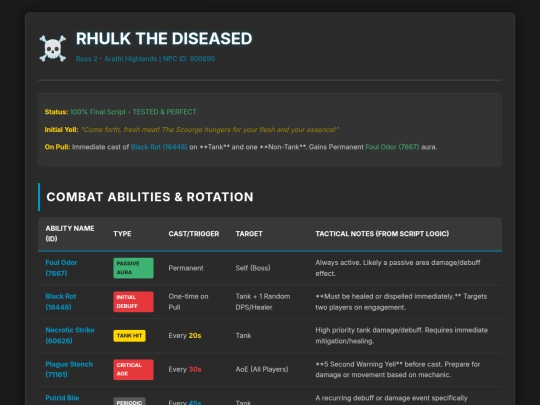This screenshot has height=405, width=540.
Task: Open the Black Rot (16448) table entry
Action: point(61,302)
